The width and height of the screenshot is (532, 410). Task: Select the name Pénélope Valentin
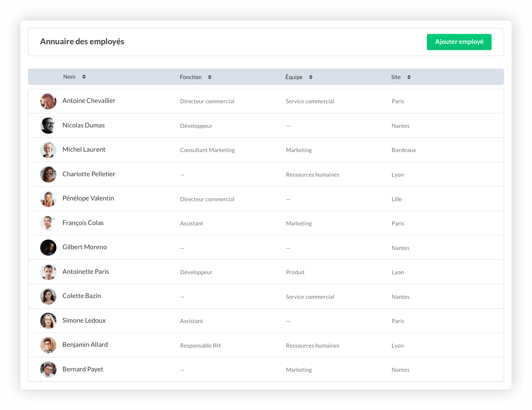point(88,198)
